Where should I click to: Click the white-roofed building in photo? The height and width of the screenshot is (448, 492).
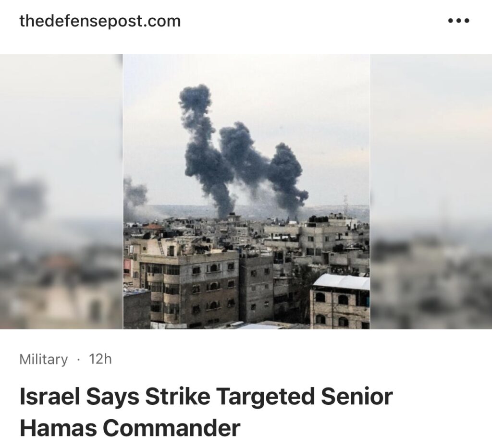click(x=341, y=301)
